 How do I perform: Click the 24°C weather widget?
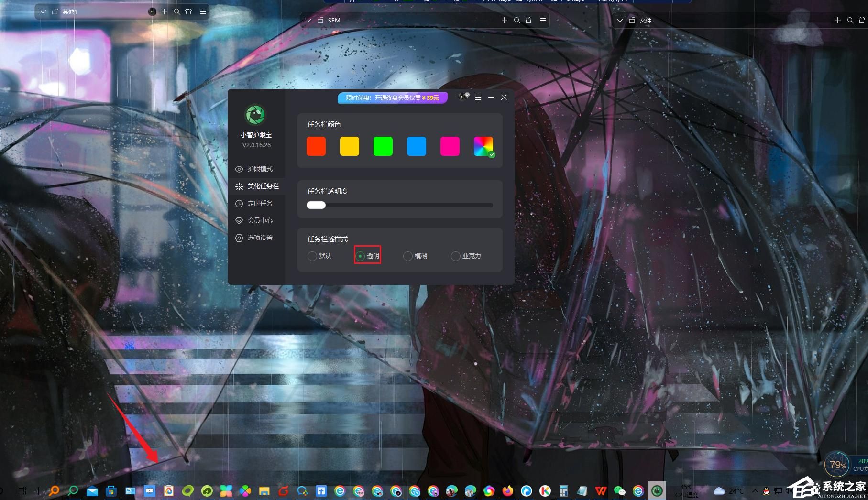pos(729,491)
